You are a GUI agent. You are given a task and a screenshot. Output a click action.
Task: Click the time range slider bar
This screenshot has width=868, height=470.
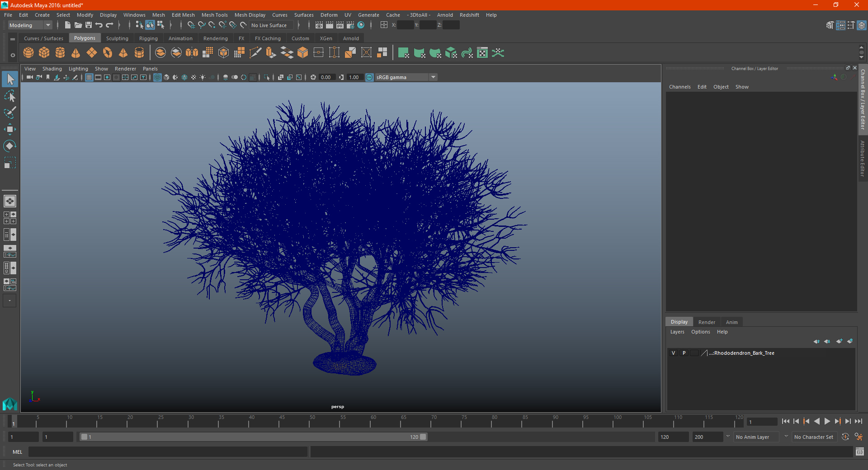[253, 437]
